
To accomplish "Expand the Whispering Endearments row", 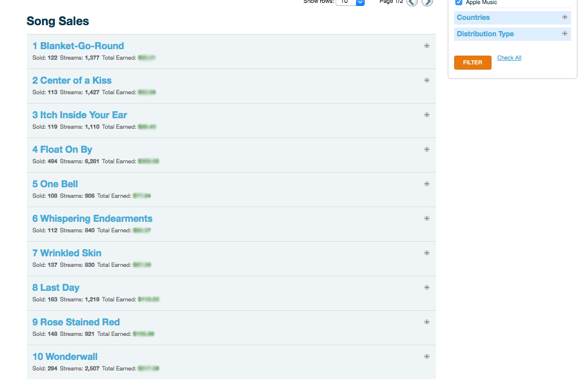I will [427, 219].
